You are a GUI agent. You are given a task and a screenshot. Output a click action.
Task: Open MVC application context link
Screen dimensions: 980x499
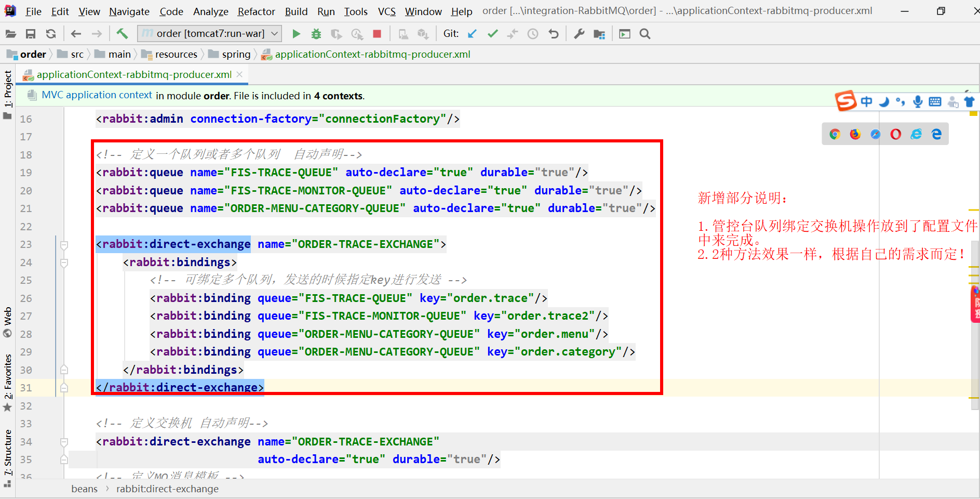[x=97, y=95]
